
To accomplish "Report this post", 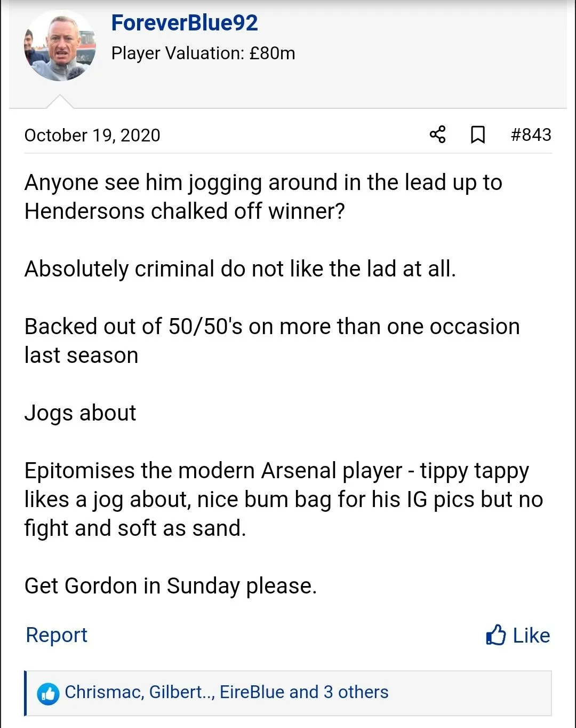I will click(57, 635).
